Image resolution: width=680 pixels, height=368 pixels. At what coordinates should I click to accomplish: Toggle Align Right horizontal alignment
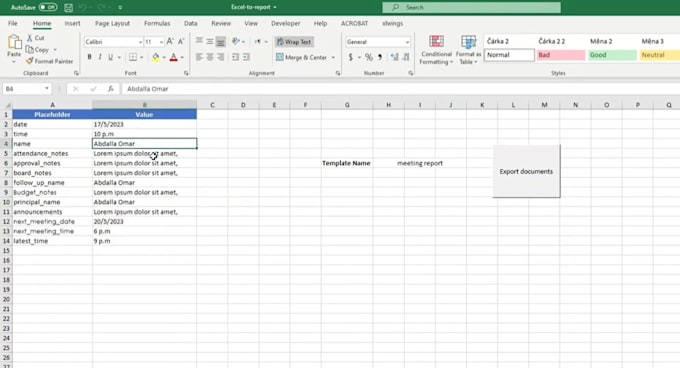point(221,57)
